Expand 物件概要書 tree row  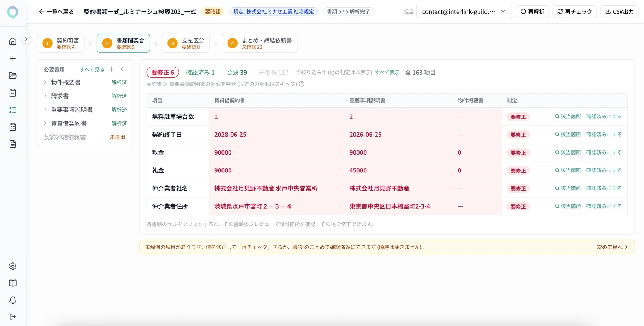tap(84, 82)
